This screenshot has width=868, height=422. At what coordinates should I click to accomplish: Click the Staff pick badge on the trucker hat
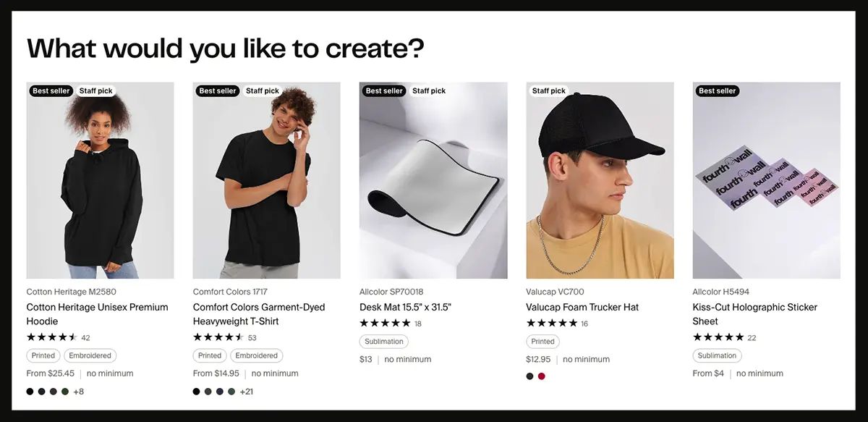(549, 90)
